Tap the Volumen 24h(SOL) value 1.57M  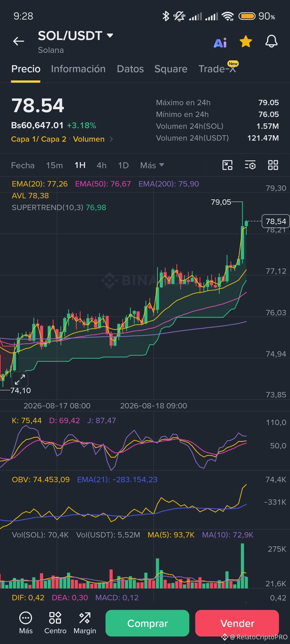pyautogui.click(x=268, y=126)
